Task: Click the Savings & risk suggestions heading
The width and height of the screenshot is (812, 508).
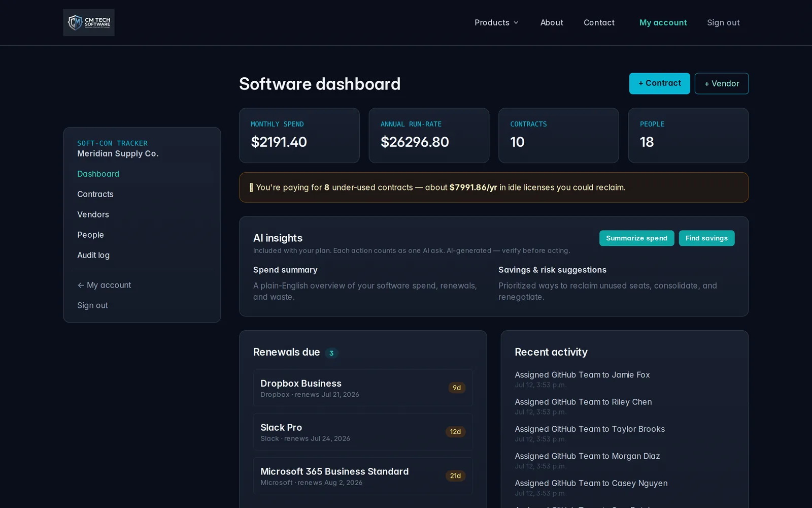Action: (x=552, y=270)
